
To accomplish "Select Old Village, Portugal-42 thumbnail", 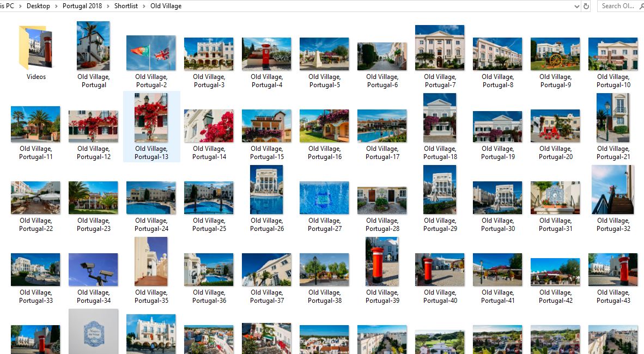I will (555, 272).
